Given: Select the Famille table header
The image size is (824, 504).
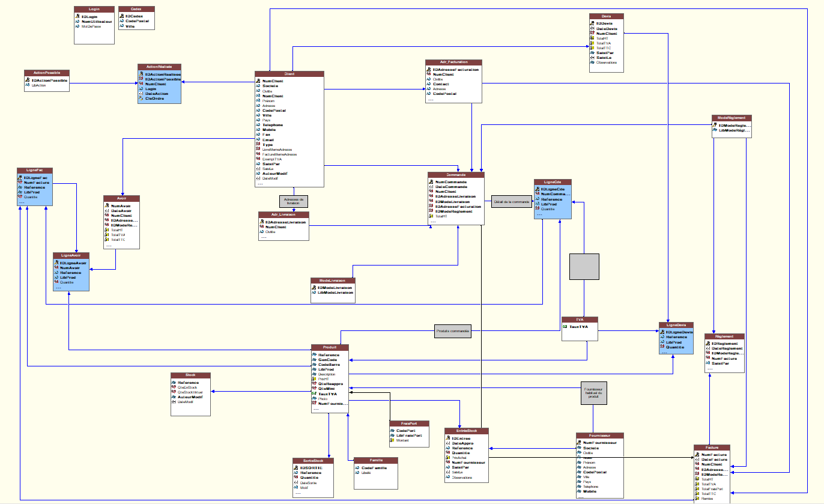Looking at the screenshot, I should (376, 460).
